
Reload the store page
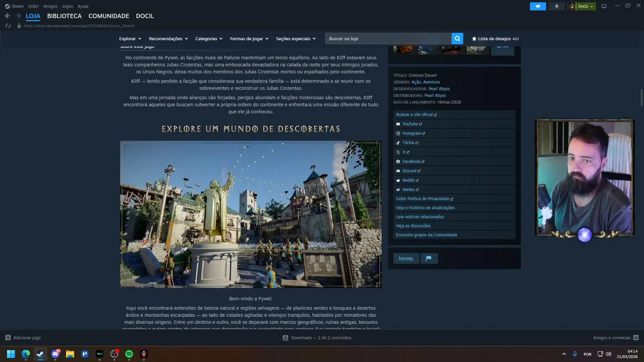[x=8, y=26]
